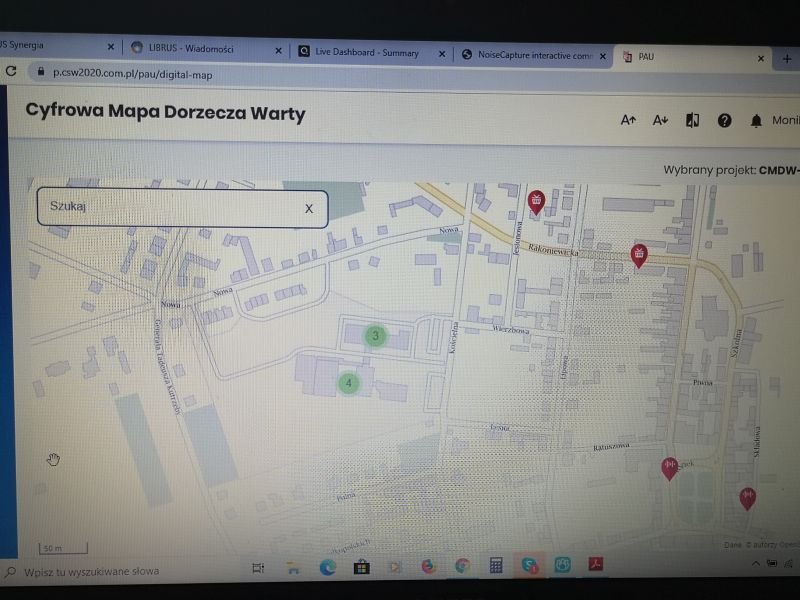Expand the green cluster marker labeled 3

[x=375, y=336]
